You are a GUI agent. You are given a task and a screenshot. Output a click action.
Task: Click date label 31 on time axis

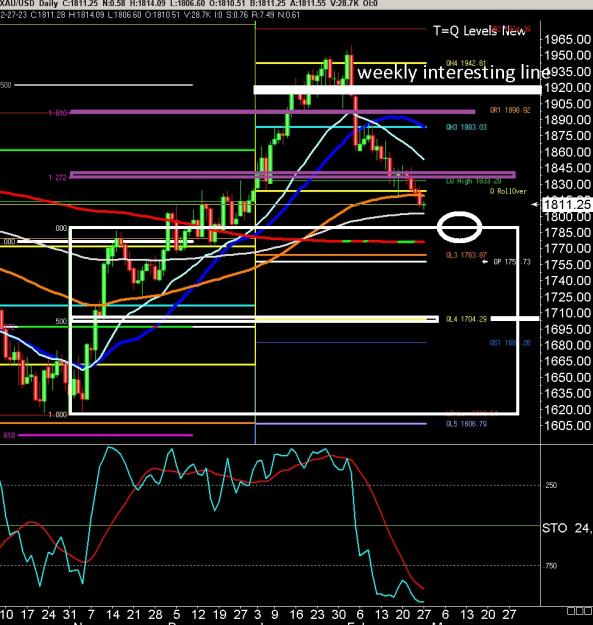click(69, 614)
